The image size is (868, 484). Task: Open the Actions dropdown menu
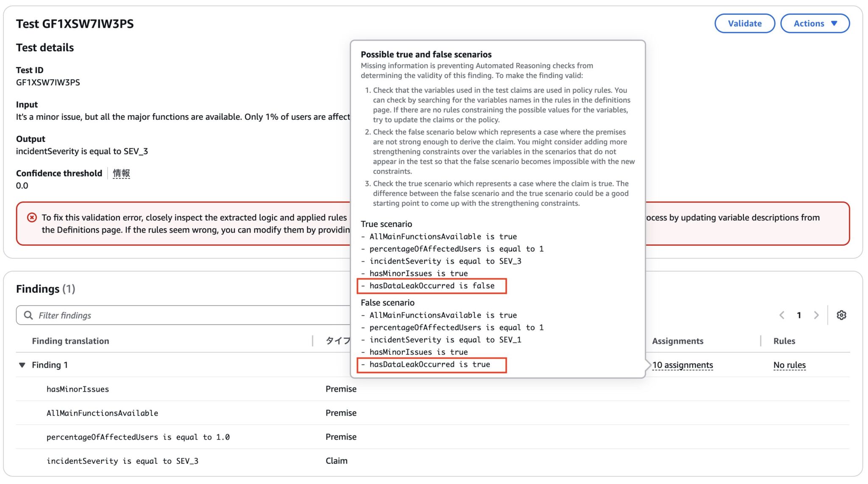pos(815,23)
